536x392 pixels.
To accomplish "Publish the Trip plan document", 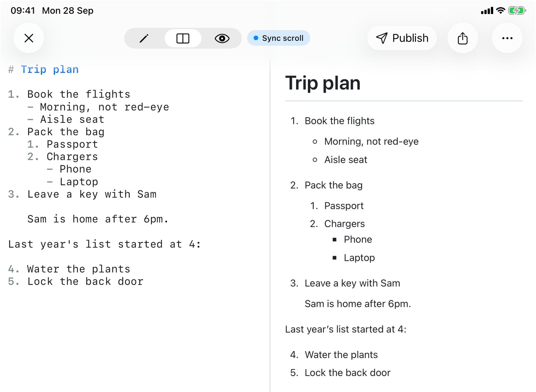I will (402, 38).
